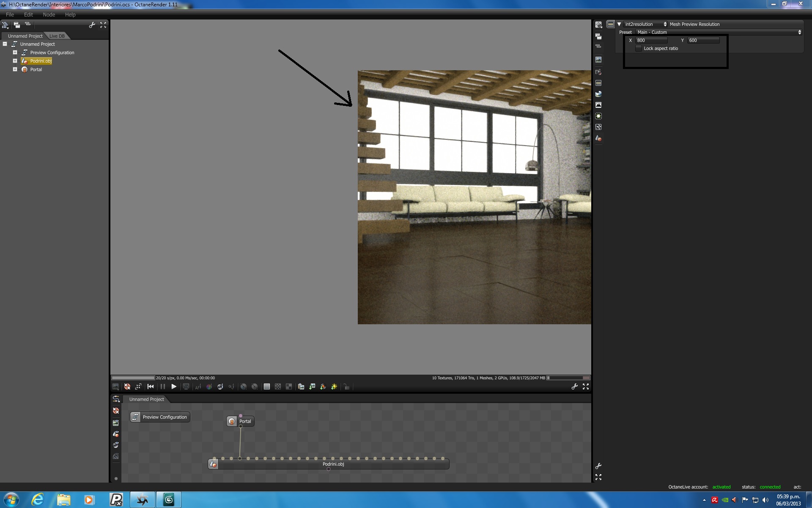The width and height of the screenshot is (812, 508).
Task: Collapse the Unnamed Project root node
Action: pos(5,44)
